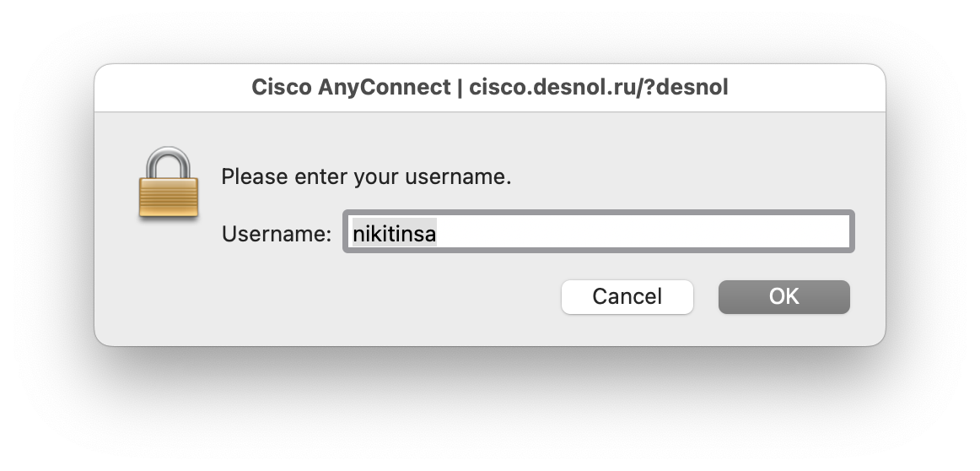Screen dimensions: 980x471
Task: Focus the Username input field
Action: 599,232
